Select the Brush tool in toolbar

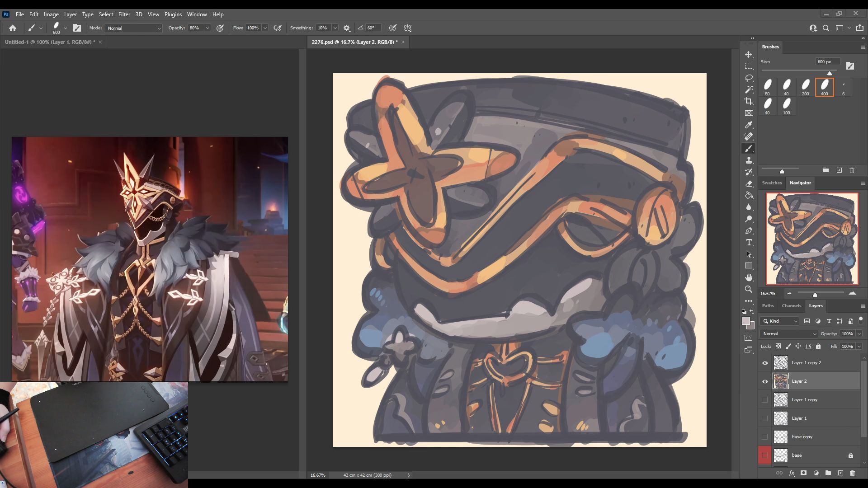click(749, 148)
